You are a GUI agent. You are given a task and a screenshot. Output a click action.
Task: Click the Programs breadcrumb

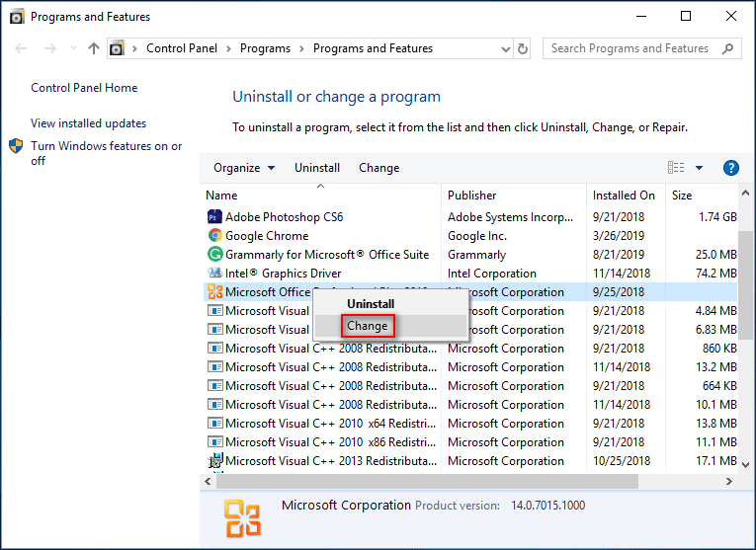[265, 48]
